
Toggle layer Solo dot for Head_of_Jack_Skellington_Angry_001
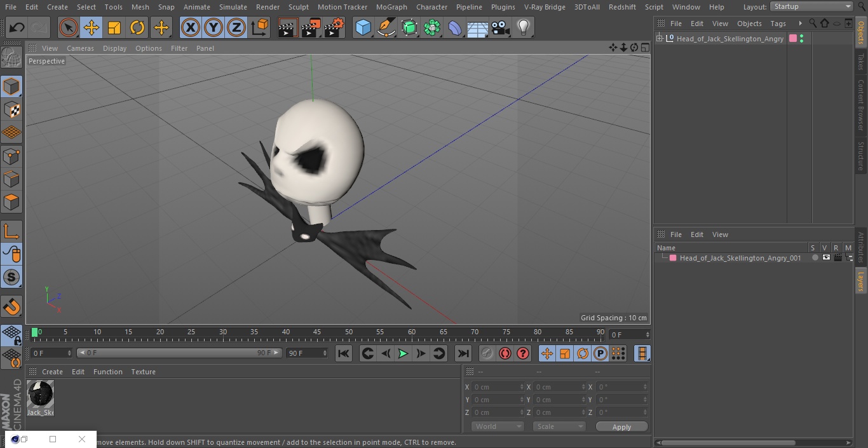coord(815,257)
